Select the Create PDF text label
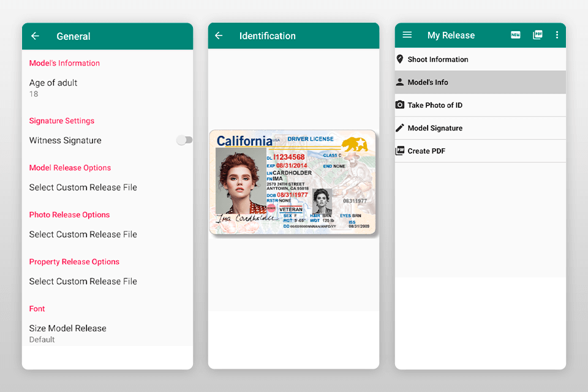Image resolution: width=588 pixels, height=392 pixels. [426, 151]
